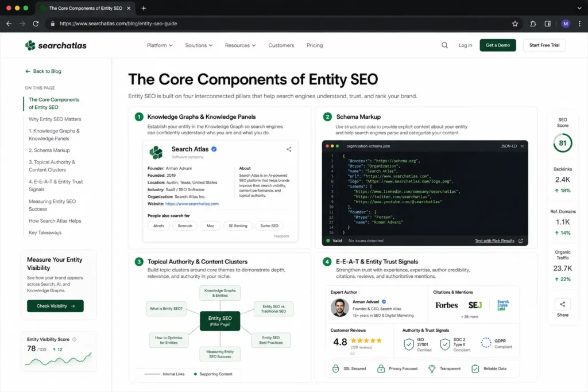Click the GDPR dotted circle icon

tap(486, 342)
